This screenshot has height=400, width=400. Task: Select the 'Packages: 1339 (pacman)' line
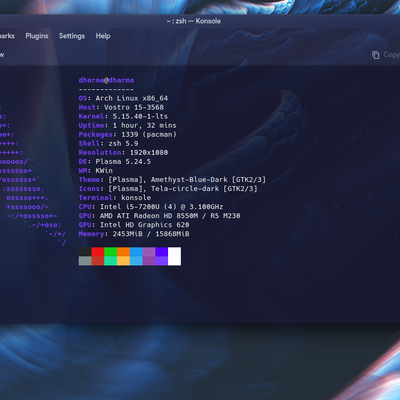click(x=128, y=134)
